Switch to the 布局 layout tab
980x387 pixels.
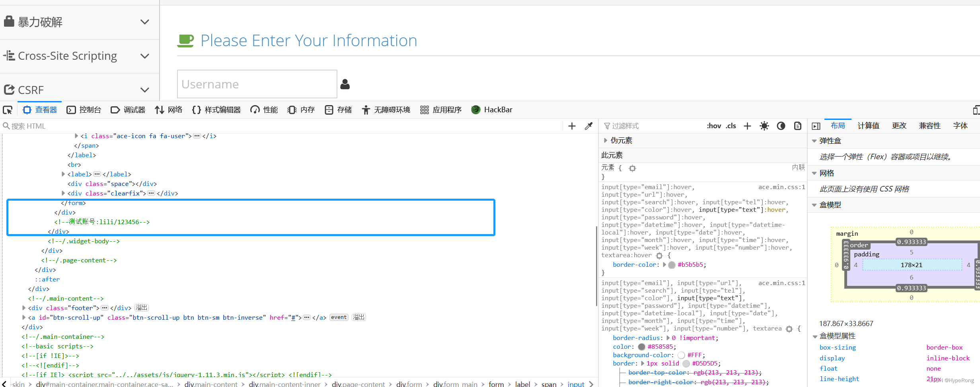[838, 126]
